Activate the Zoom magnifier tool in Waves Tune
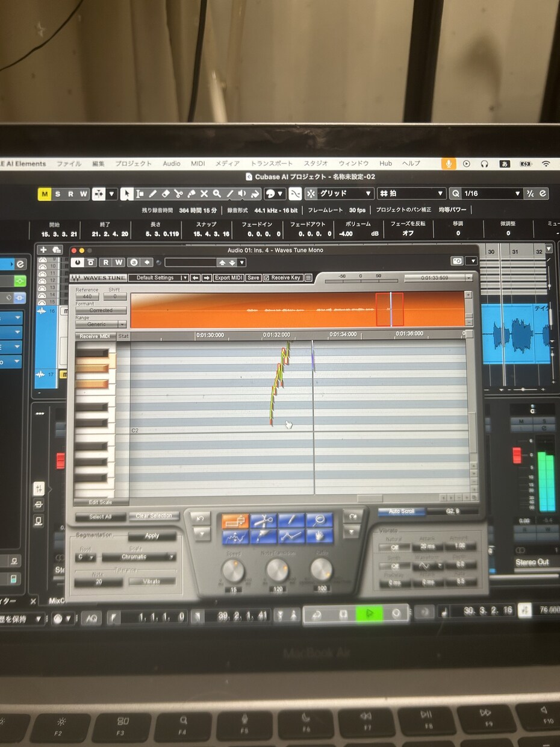The height and width of the screenshot is (747, 560). [319, 520]
